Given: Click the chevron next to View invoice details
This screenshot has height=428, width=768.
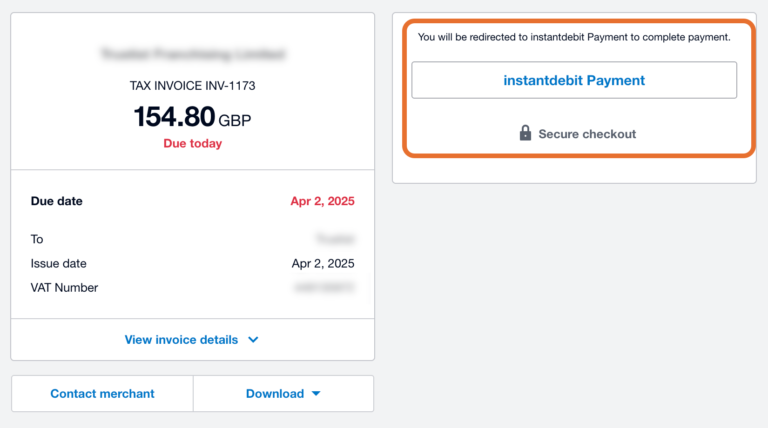Looking at the screenshot, I should point(253,340).
